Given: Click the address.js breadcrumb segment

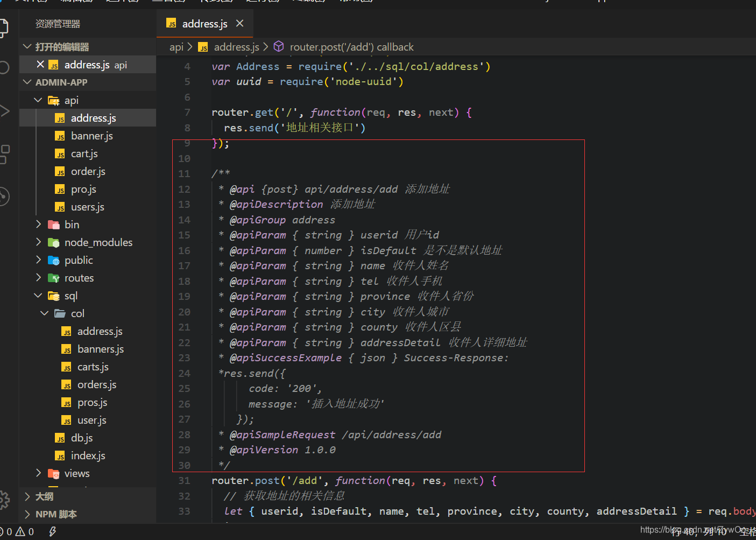Looking at the screenshot, I should (237, 47).
